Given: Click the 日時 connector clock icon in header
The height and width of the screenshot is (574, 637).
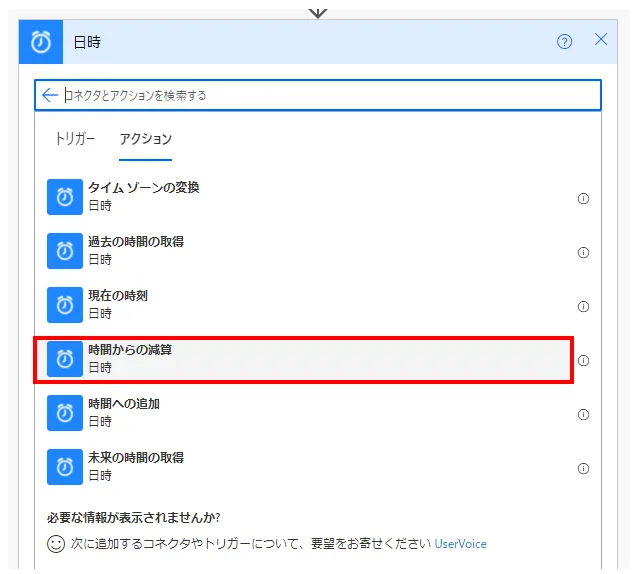Looking at the screenshot, I should pyautogui.click(x=43, y=42).
